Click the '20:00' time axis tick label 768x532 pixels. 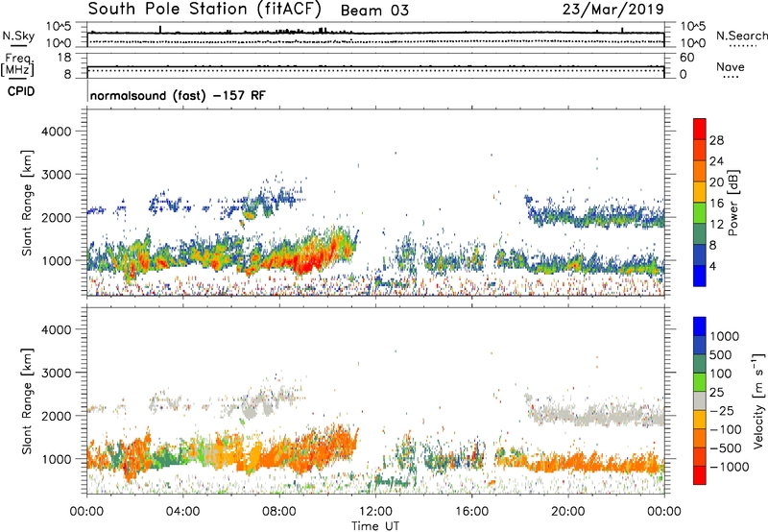[x=568, y=512]
